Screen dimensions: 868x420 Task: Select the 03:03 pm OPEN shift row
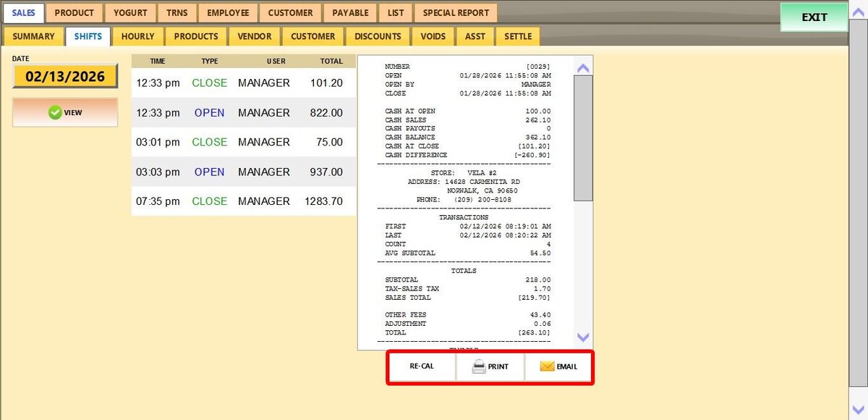244,172
